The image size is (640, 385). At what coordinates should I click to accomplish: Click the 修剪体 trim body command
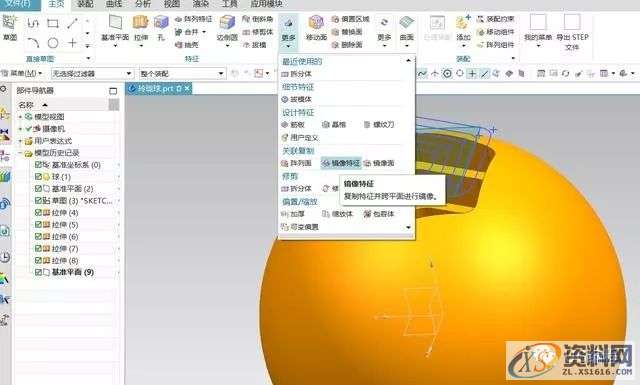258,32
